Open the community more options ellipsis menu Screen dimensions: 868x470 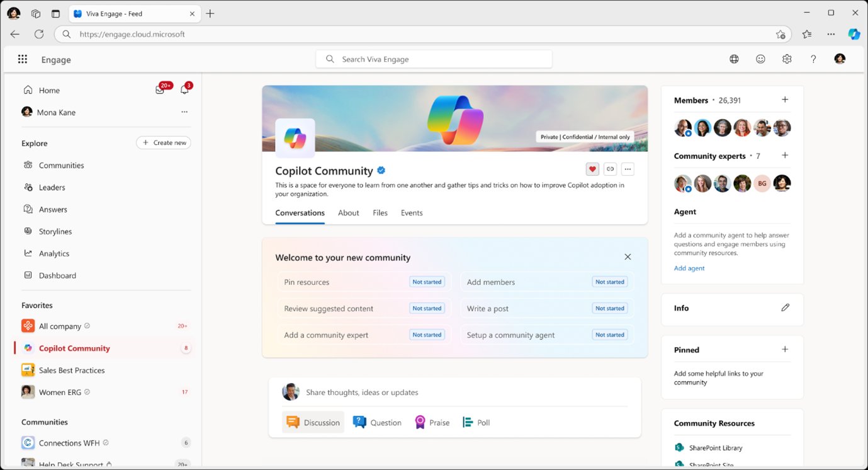tap(627, 169)
